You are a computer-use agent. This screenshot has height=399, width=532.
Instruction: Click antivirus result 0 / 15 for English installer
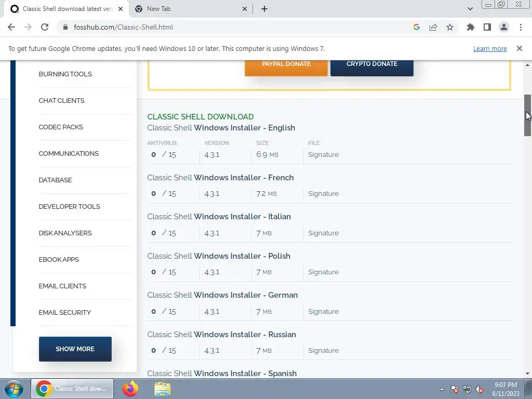(164, 154)
